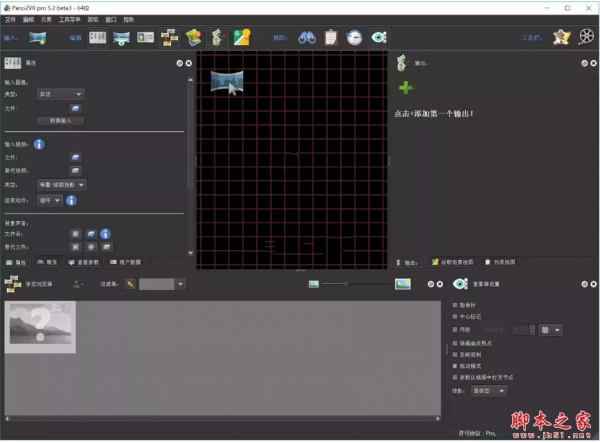Screen dimensions: 600x443
Task: Open the output panel toolbar icon
Action: coord(217,37)
